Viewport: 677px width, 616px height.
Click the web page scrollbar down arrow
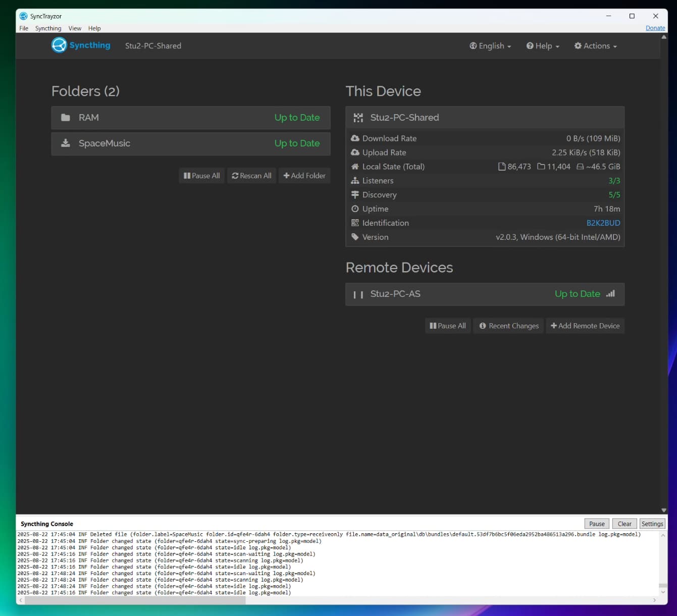click(664, 510)
